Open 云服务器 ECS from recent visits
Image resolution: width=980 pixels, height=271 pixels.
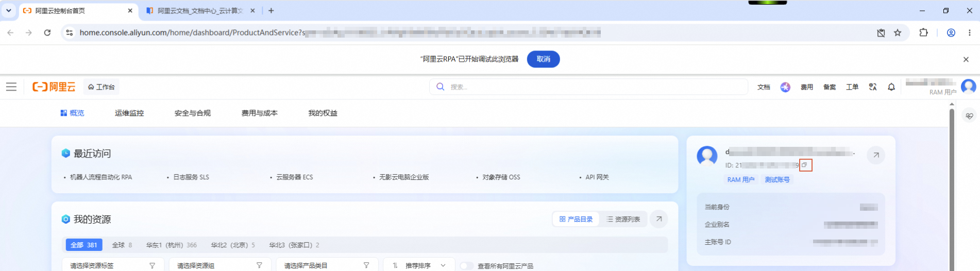coord(295,177)
